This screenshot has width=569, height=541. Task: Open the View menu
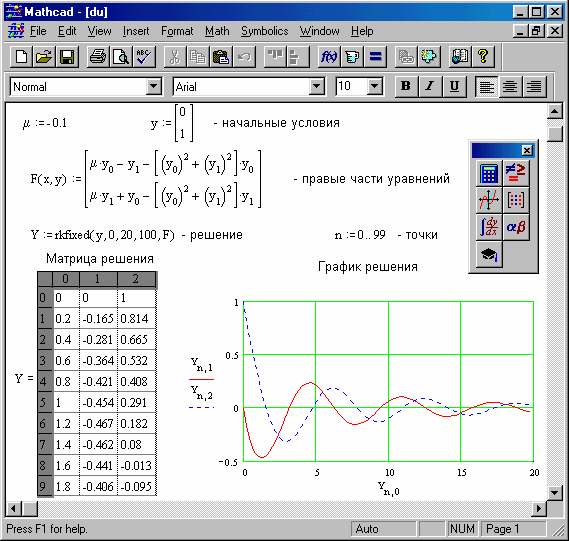click(99, 31)
